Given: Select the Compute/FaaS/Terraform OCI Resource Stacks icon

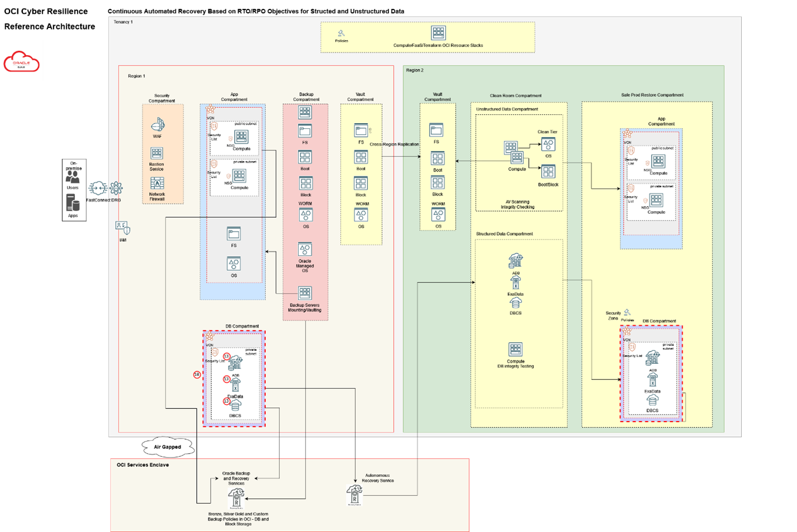Looking at the screenshot, I should point(439,33).
